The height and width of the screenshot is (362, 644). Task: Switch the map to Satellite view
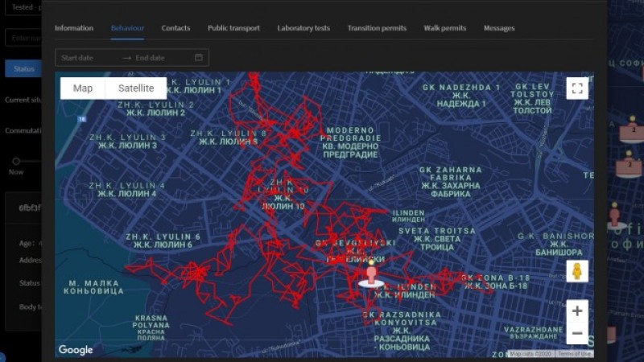pyautogui.click(x=136, y=88)
